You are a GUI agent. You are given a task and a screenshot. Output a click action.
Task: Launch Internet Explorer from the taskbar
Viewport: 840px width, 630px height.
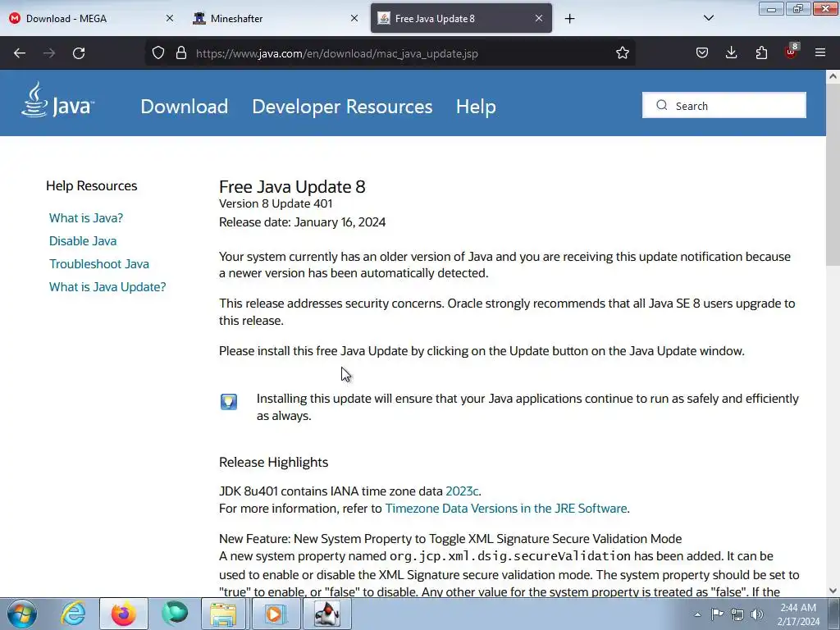click(73, 614)
